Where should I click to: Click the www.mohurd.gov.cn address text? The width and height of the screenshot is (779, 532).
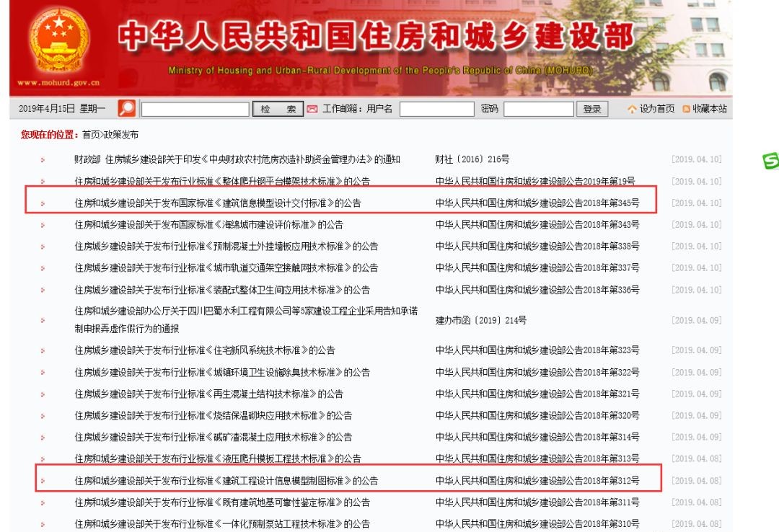click(58, 82)
